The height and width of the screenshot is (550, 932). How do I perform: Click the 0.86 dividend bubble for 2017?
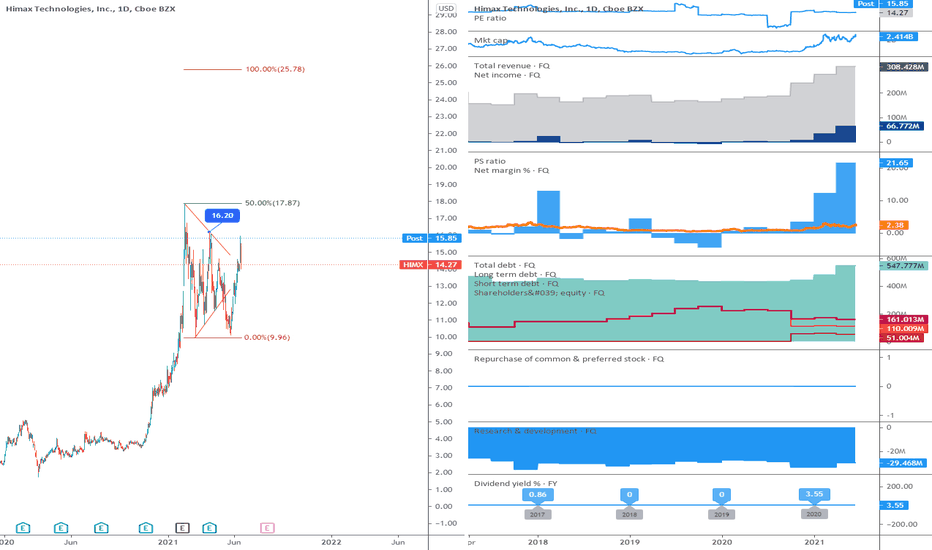point(537,495)
